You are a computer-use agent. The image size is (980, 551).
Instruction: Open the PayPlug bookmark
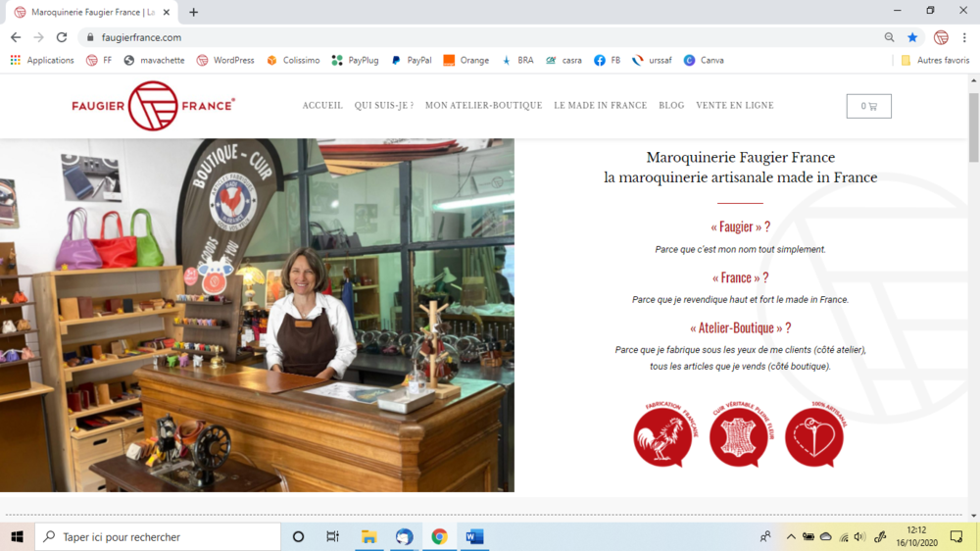click(355, 60)
